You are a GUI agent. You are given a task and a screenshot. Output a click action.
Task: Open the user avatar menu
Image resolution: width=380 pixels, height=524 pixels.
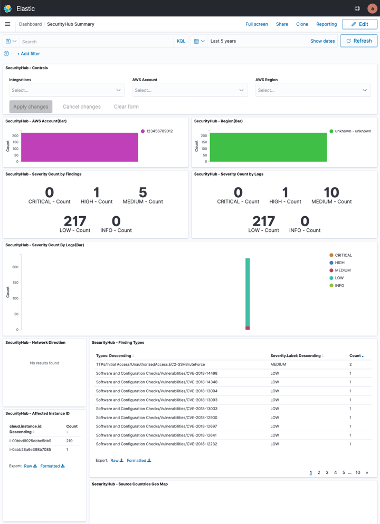pos(372,8)
